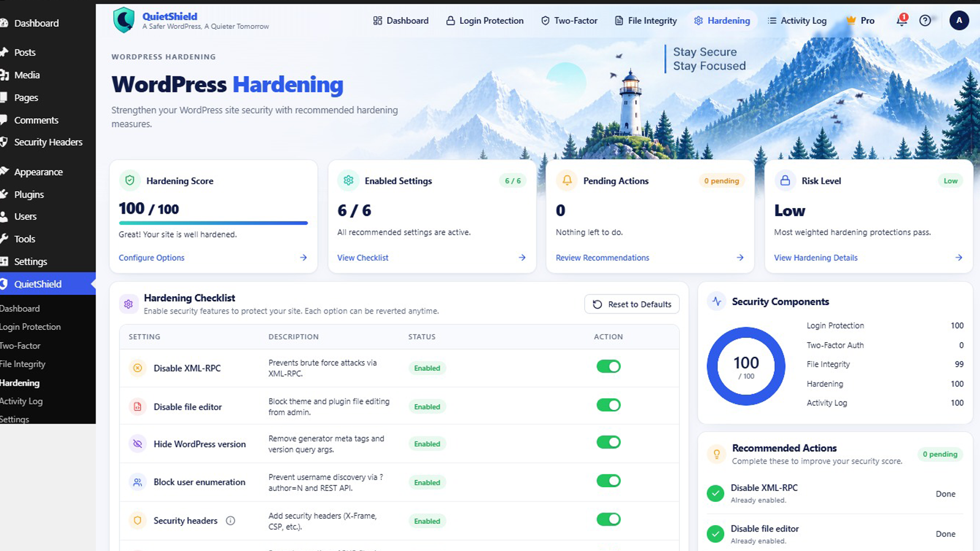
Task: Click the Hardening Checklist header icon
Action: (x=129, y=304)
